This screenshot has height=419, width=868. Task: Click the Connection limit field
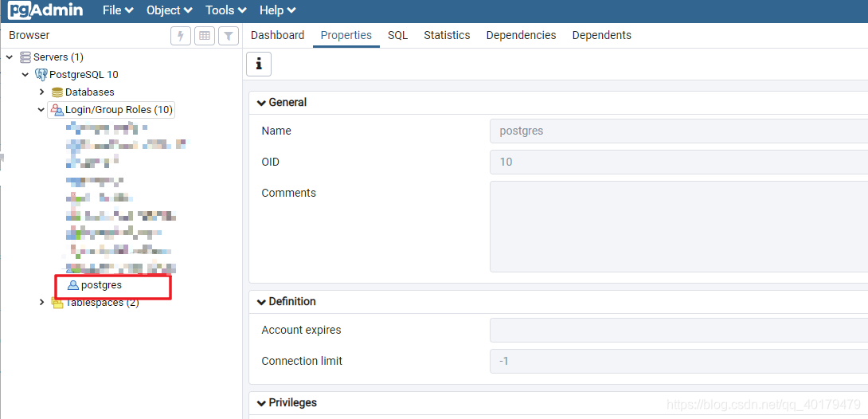[x=678, y=361]
